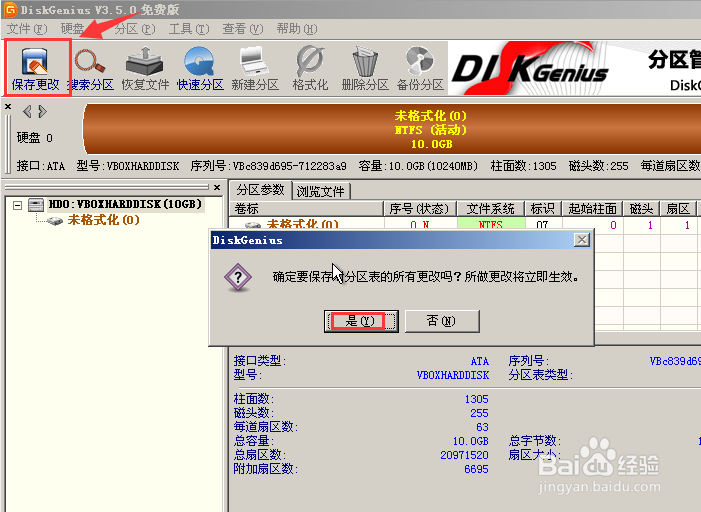Click the 柱面数:1305 text in info bar
Screen dimensions: 701x512
524,166
